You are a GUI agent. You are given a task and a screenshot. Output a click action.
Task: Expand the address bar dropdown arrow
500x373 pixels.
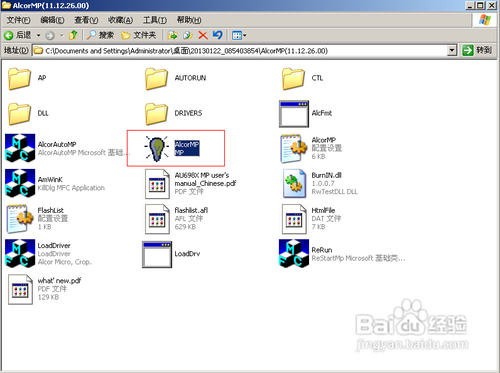452,51
